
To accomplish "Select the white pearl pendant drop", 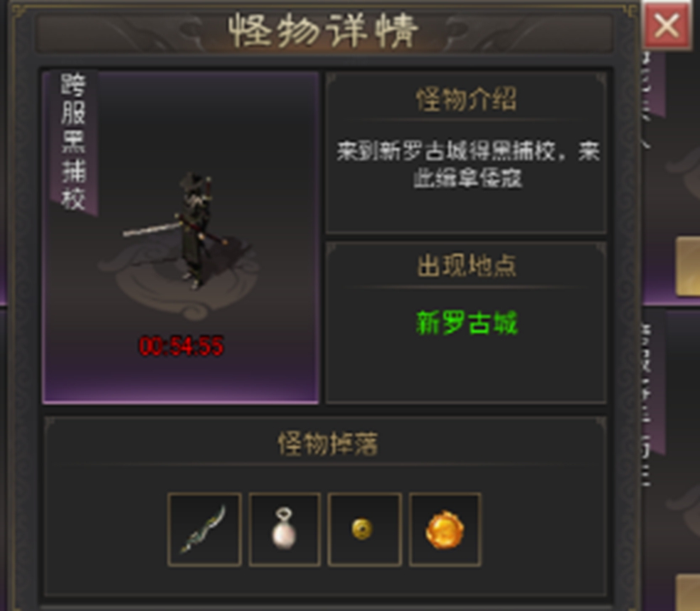I will (x=285, y=529).
